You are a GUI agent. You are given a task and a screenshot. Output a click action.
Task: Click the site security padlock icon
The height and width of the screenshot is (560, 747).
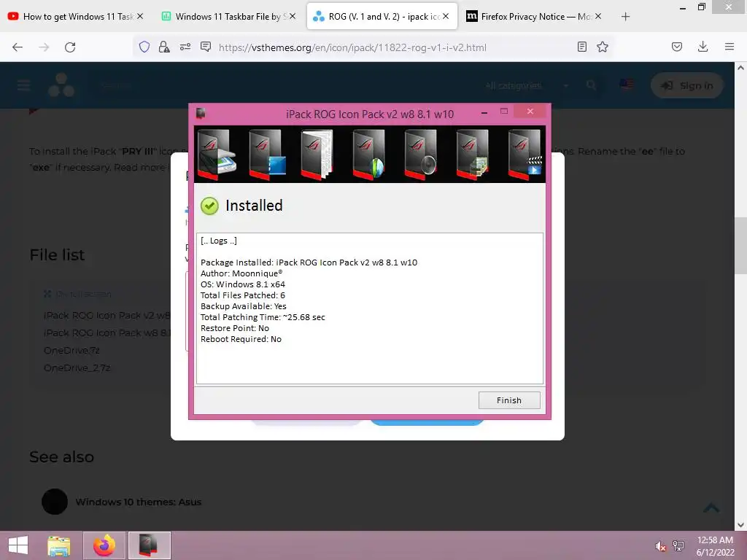(x=164, y=47)
